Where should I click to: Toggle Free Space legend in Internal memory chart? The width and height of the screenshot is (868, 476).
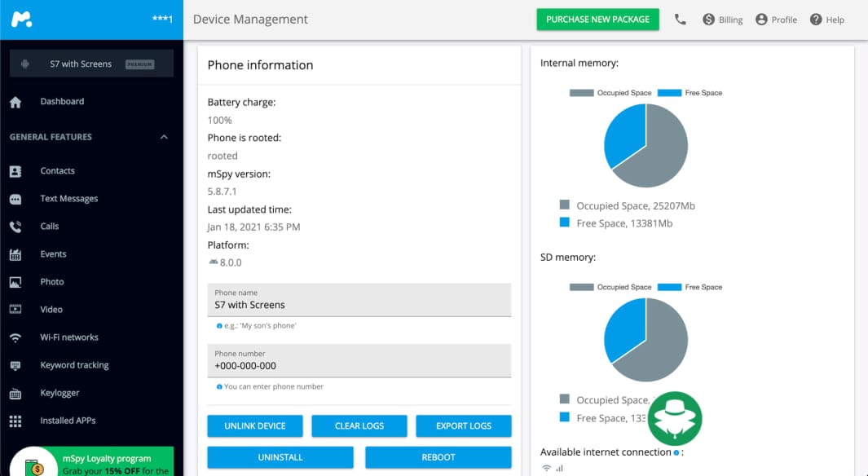point(690,93)
